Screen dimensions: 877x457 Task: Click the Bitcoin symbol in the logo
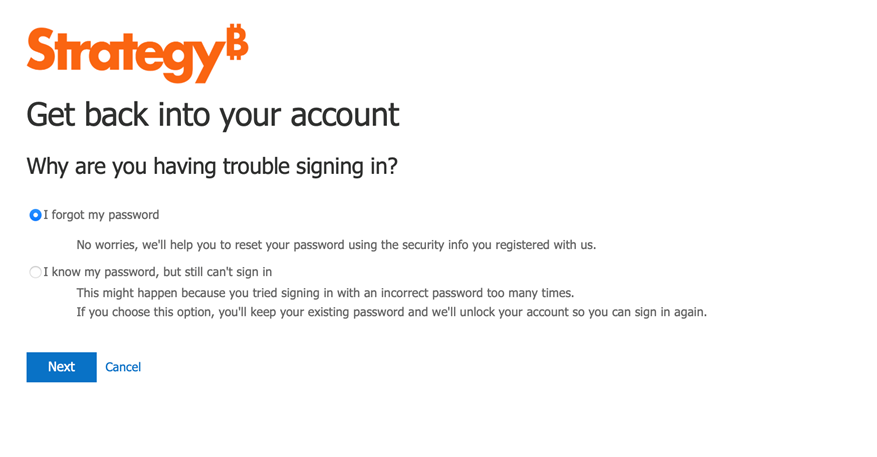click(x=237, y=43)
